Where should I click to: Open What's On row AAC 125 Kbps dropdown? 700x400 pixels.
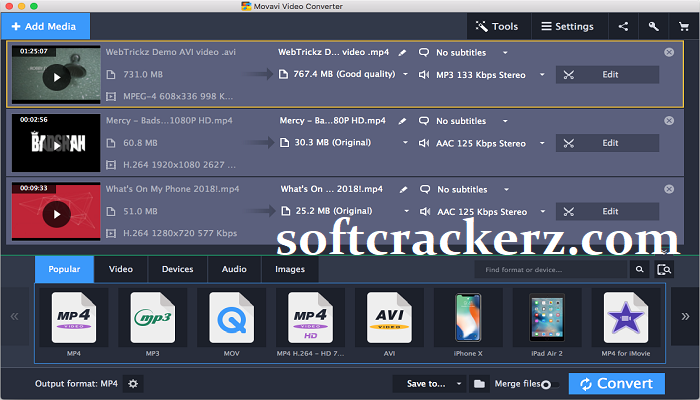(x=543, y=212)
